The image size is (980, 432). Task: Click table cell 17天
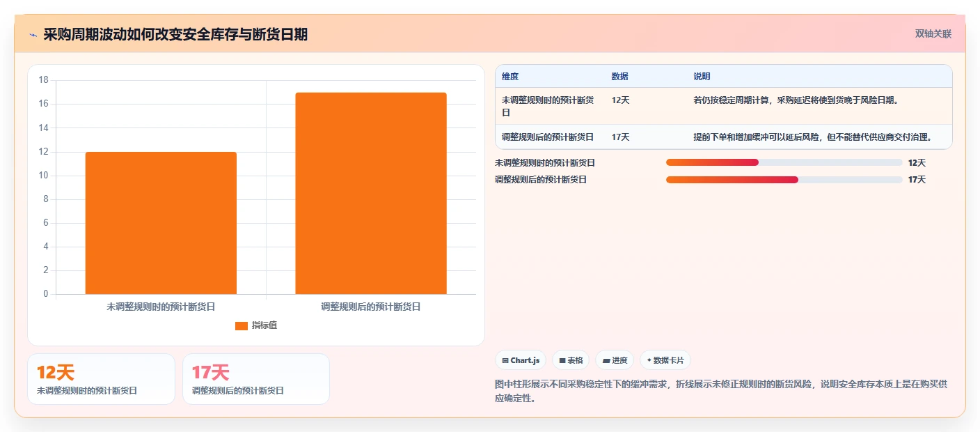click(x=620, y=137)
